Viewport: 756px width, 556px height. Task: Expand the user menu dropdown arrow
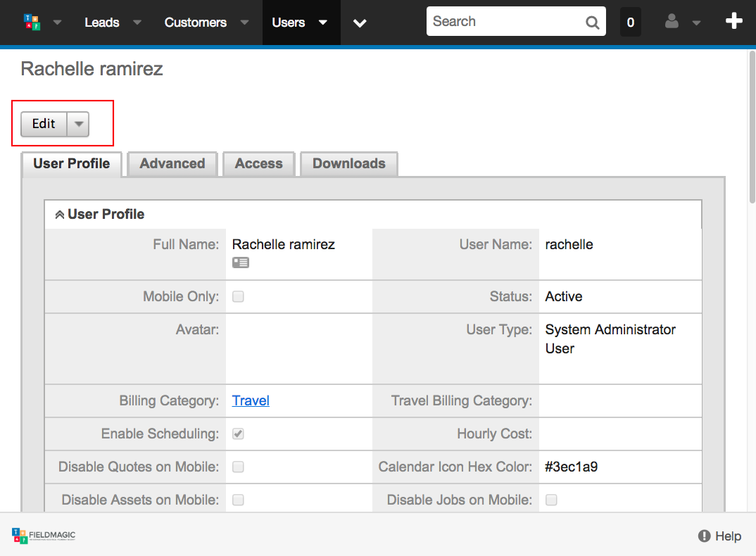pos(696,23)
